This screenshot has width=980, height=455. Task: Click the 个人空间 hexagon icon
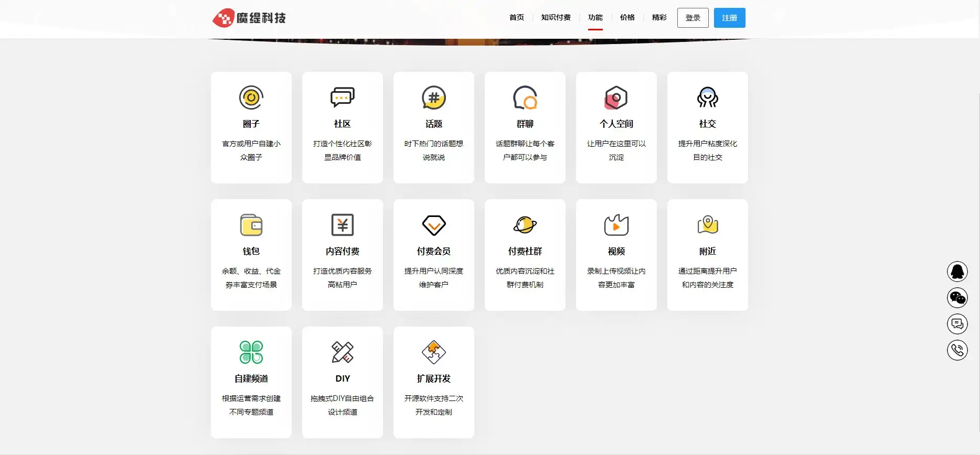tap(616, 98)
